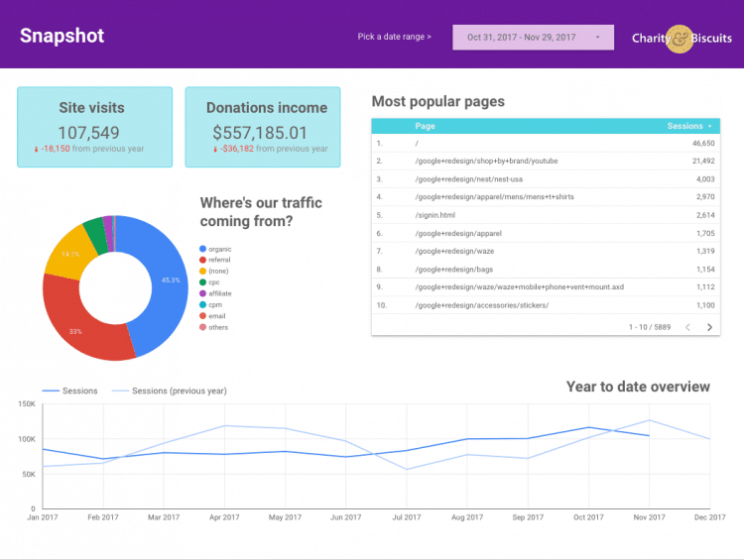The width and height of the screenshot is (744, 560).
Task: Click the 'Pick a date range >' label
Action: pos(394,37)
